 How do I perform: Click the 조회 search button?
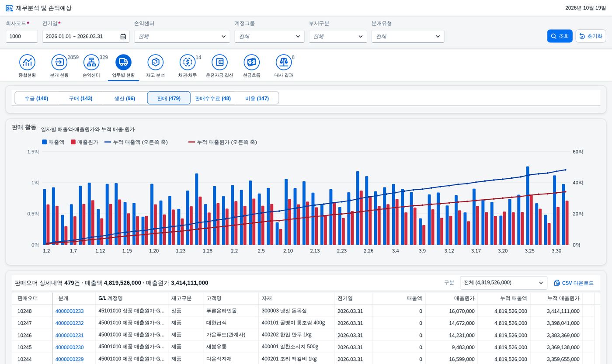[560, 36]
